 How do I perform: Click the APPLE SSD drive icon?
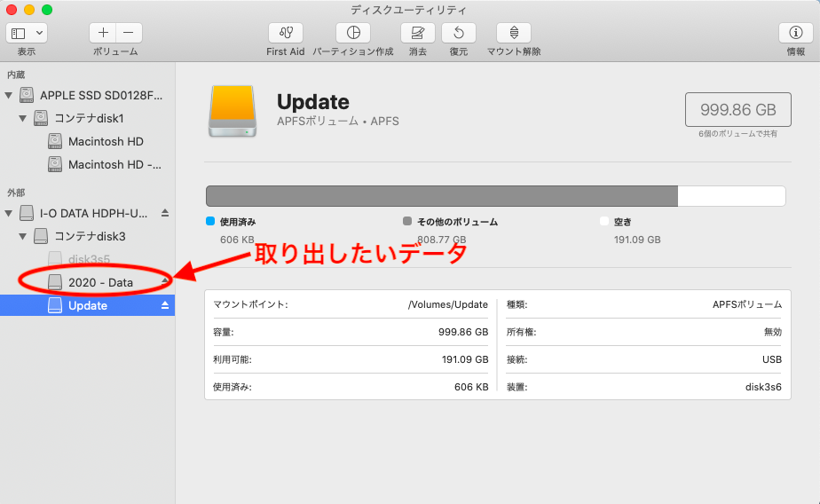pos(27,95)
